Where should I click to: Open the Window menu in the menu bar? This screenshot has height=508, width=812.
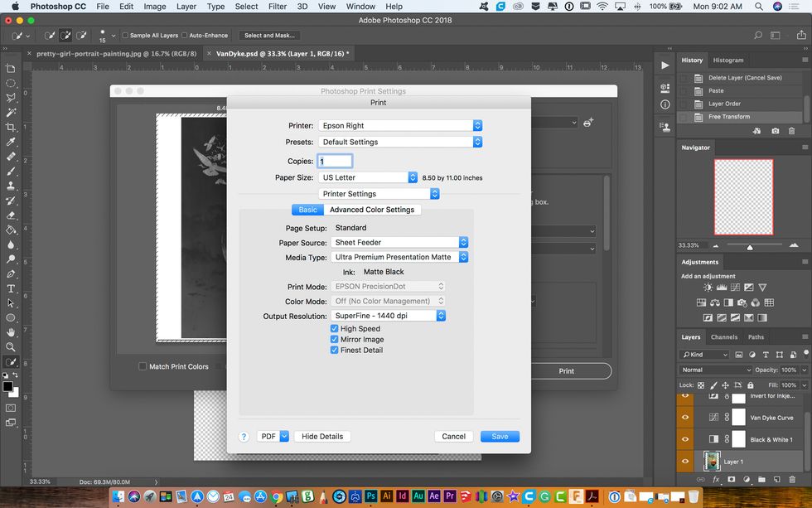pos(360,6)
